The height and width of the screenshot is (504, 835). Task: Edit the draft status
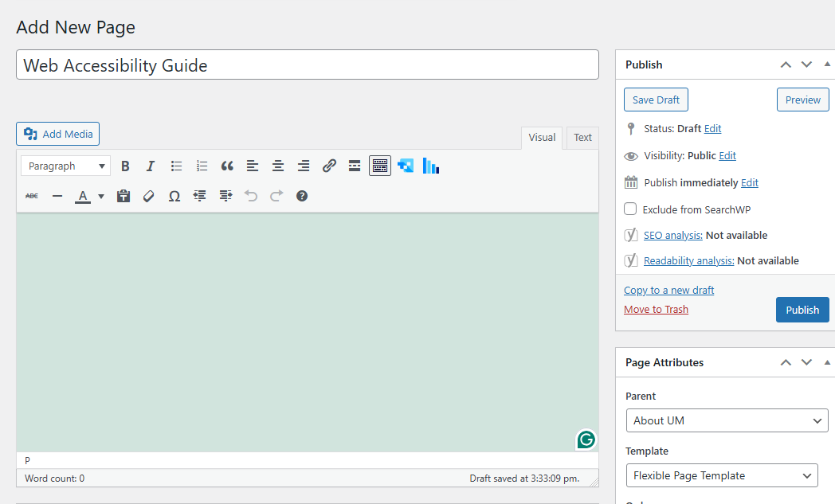712,128
